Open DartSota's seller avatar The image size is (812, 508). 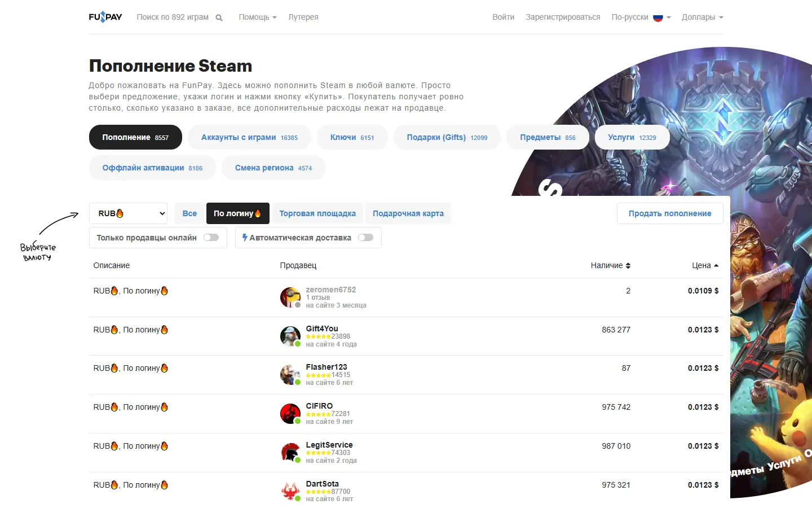290,492
